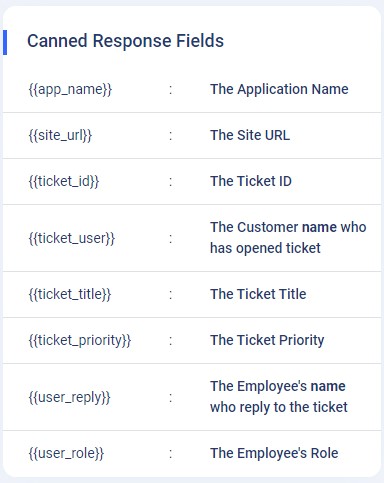Click the {{ticket_id}} placeholder
This screenshot has width=384, height=483.
coord(64,181)
